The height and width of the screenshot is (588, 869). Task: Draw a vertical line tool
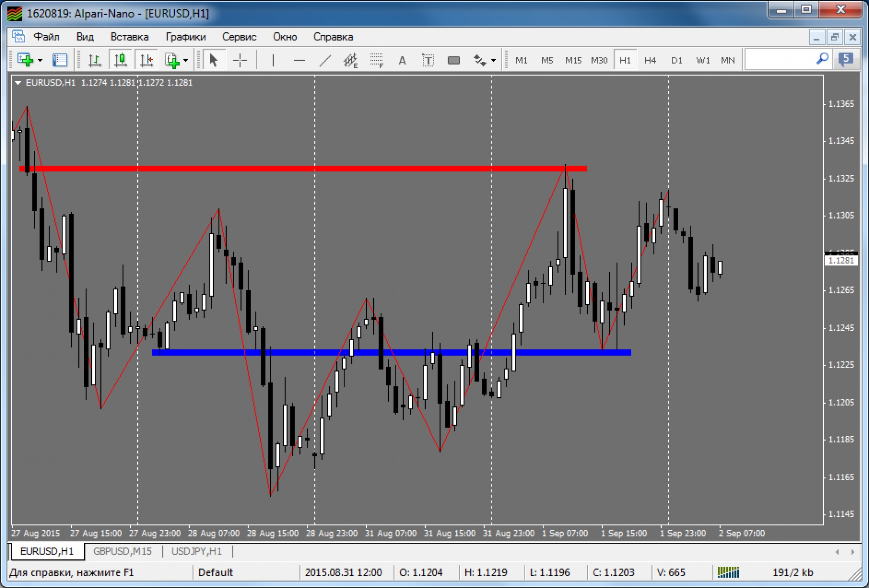pyautogui.click(x=273, y=60)
